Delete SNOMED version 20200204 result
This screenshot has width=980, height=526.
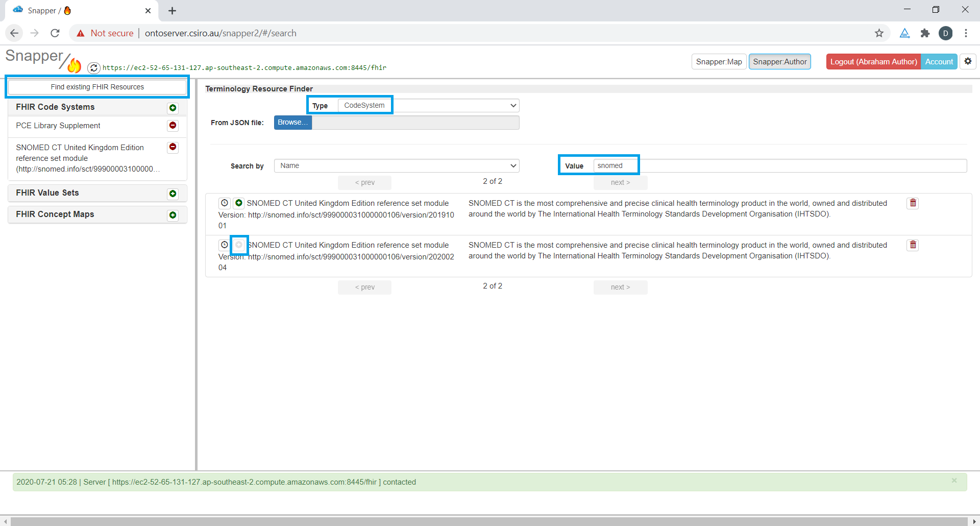pos(913,245)
